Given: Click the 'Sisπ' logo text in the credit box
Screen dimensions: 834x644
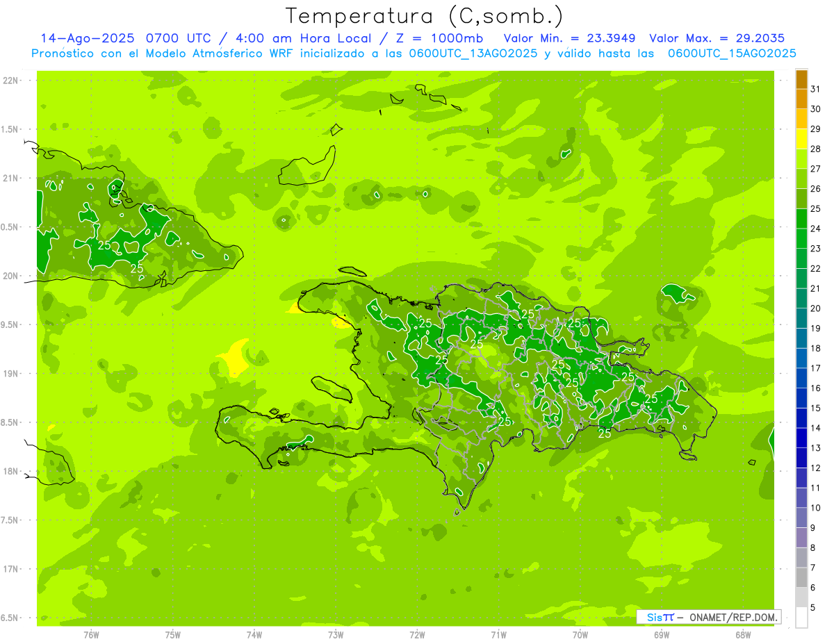Looking at the screenshot, I should 660,617.
